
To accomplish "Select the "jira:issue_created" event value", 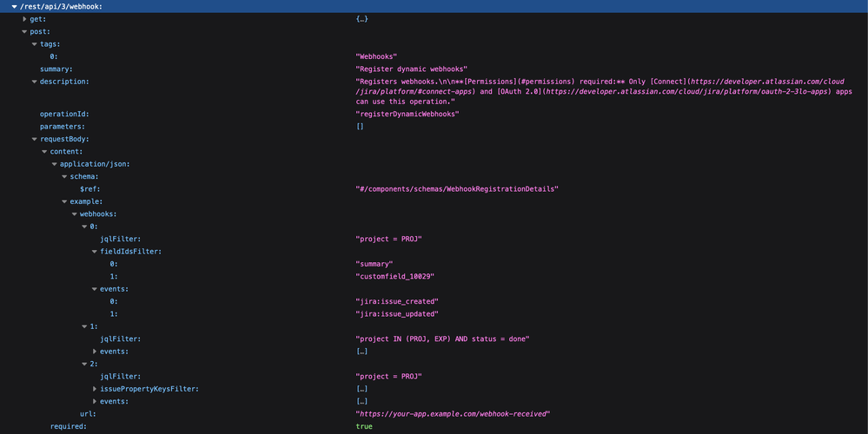I will pyautogui.click(x=397, y=302).
